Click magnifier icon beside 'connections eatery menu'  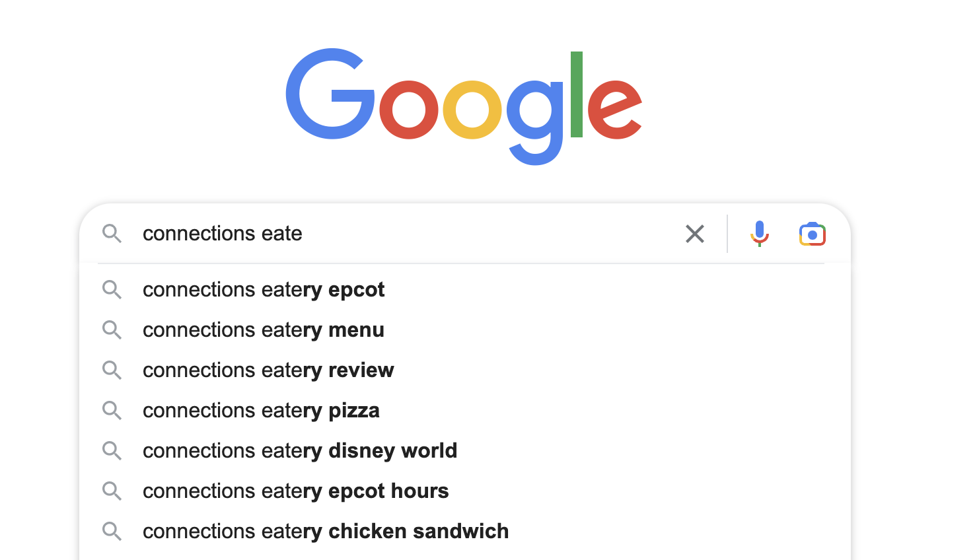tap(112, 330)
